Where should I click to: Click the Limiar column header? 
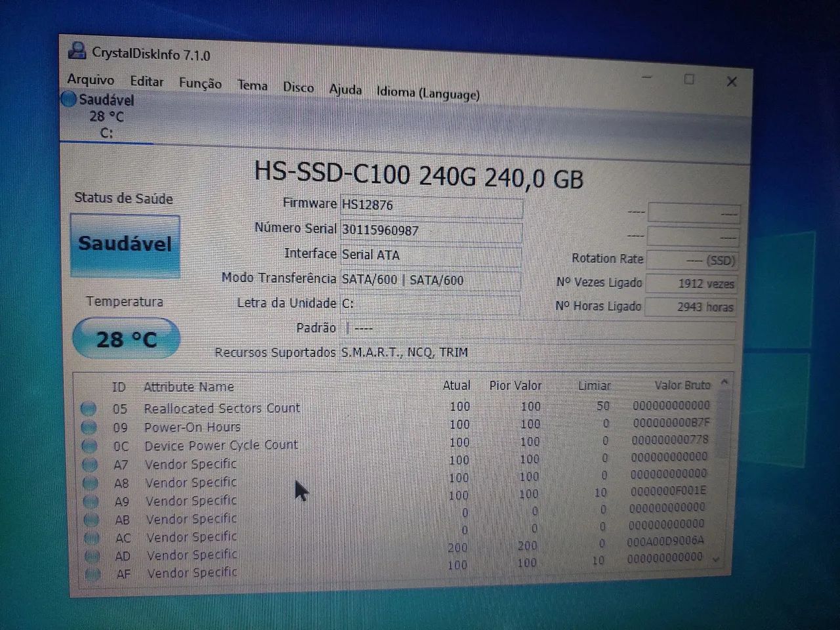tap(594, 385)
